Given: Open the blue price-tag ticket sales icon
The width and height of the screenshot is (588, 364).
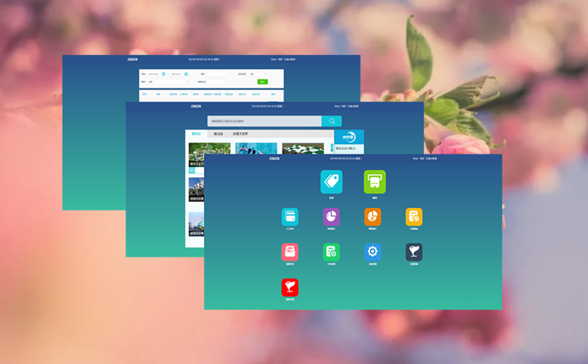Looking at the screenshot, I should tap(331, 182).
